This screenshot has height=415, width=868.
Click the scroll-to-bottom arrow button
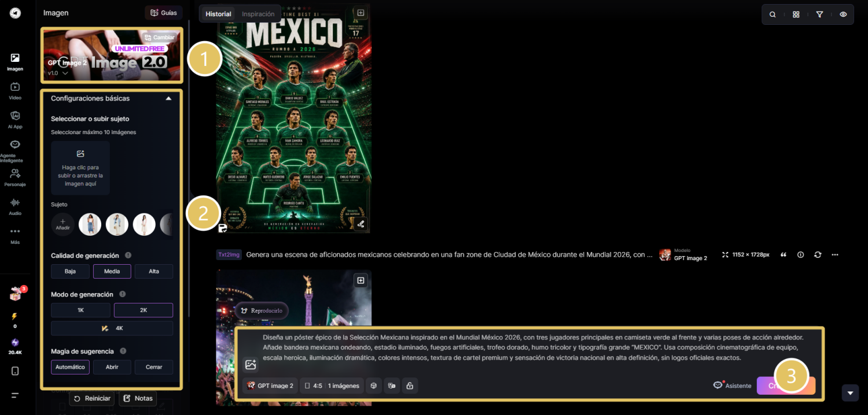coord(850,393)
